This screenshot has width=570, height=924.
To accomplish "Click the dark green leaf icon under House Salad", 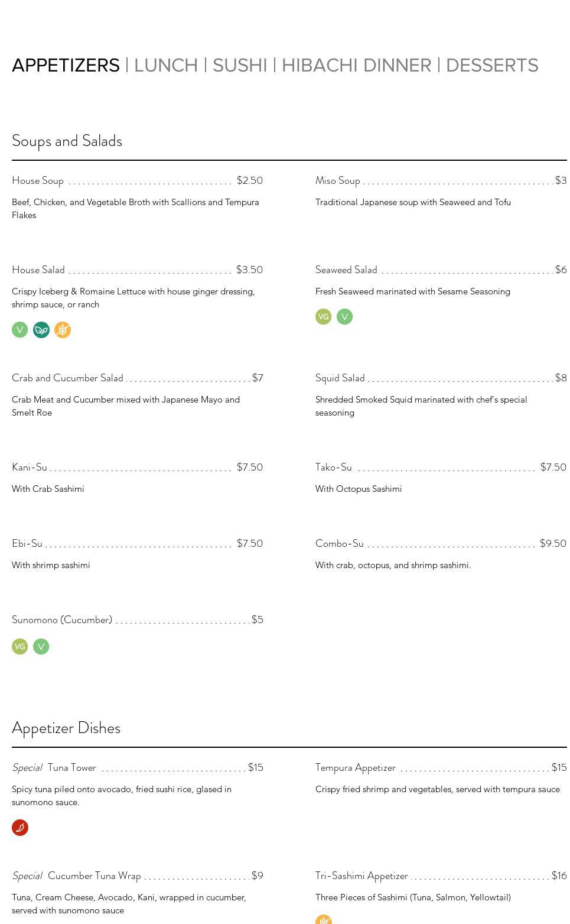I will pyautogui.click(x=41, y=330).
